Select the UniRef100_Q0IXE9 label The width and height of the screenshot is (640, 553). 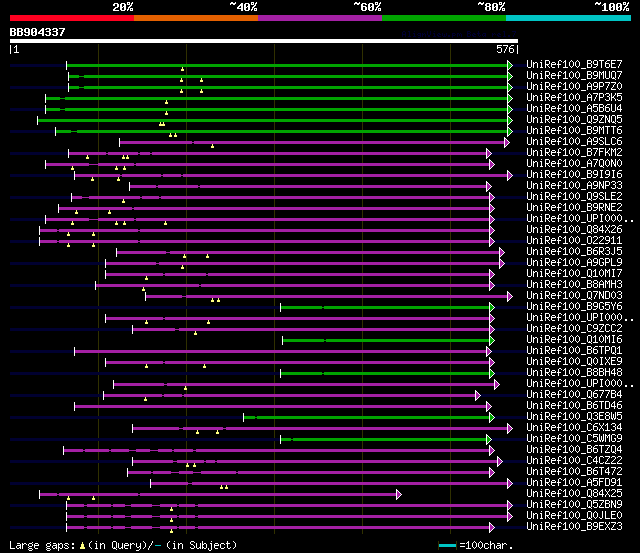click(x=574, y=362)
